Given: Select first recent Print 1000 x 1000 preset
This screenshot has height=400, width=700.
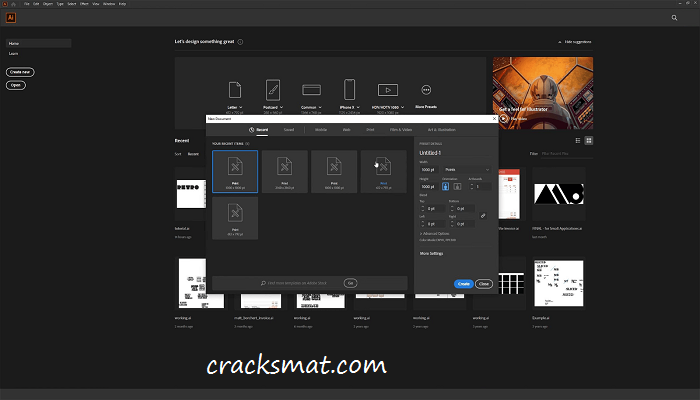Looking at the screenshot, I should [x=235, y=171].
